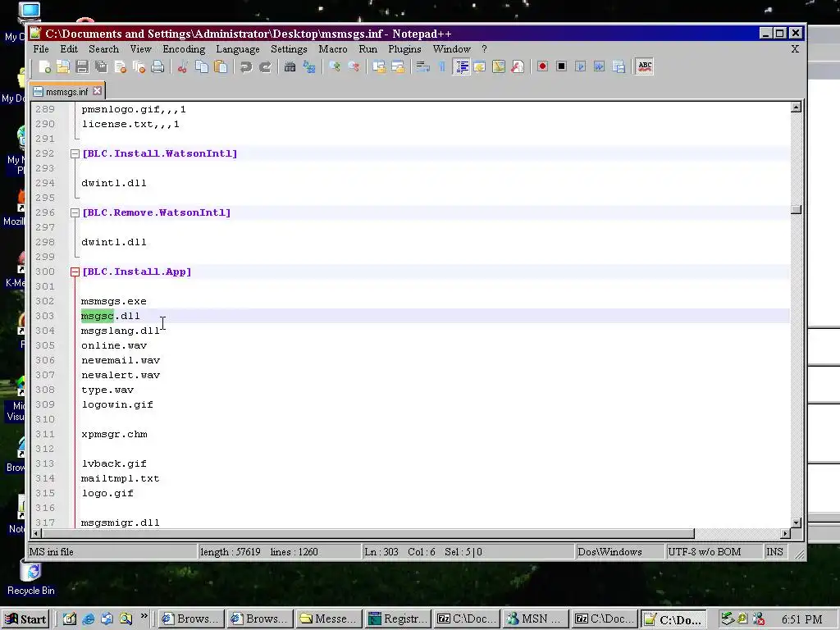Screen dimensions: 840x630
Task: Click the Redo toolbar icon
Action: 265,67
